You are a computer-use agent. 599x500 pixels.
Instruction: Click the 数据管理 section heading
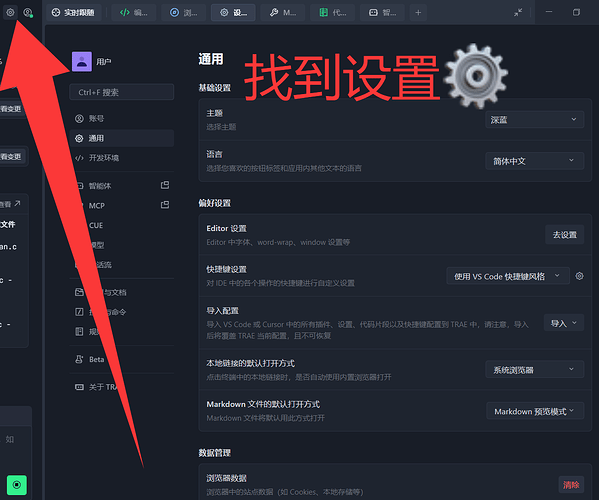pos(214,453)
